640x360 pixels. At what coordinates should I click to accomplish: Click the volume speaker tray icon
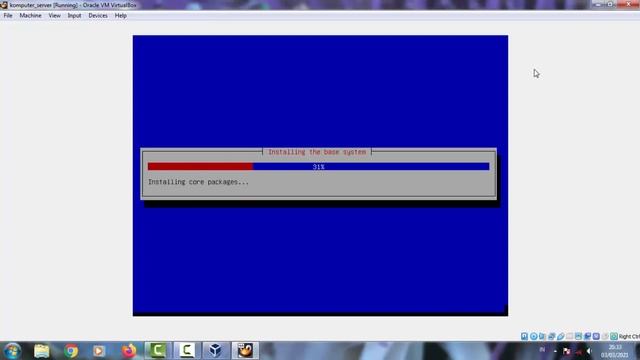click(589, 351)
